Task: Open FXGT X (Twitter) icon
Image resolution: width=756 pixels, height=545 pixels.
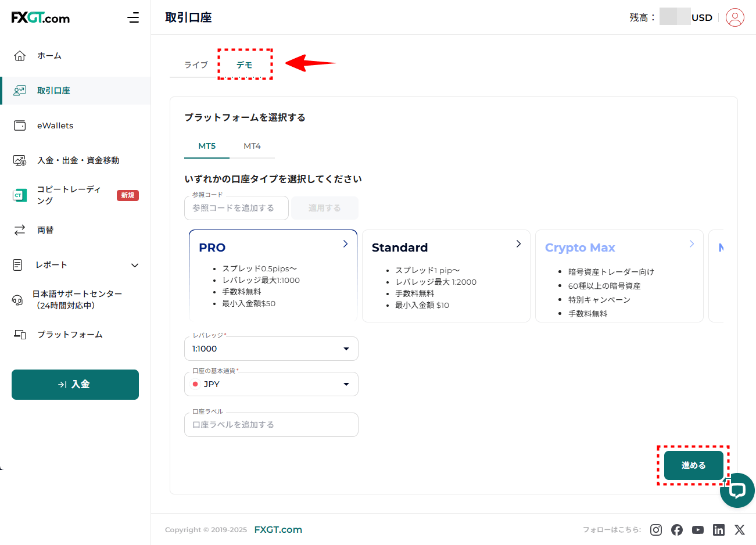Action: [739, 529]
